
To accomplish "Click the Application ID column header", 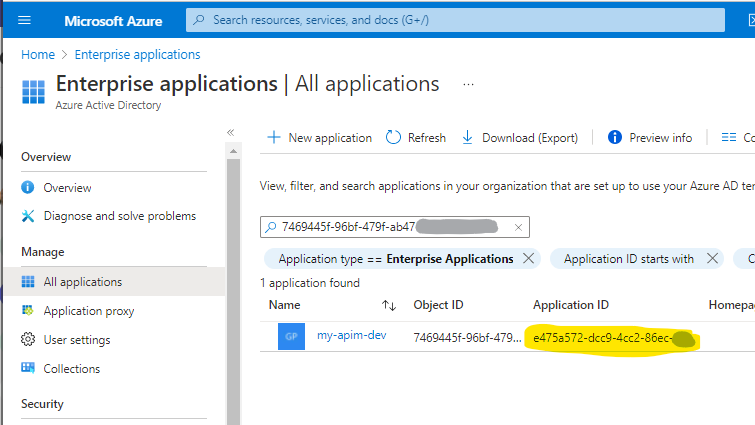I will click(571, 305).
